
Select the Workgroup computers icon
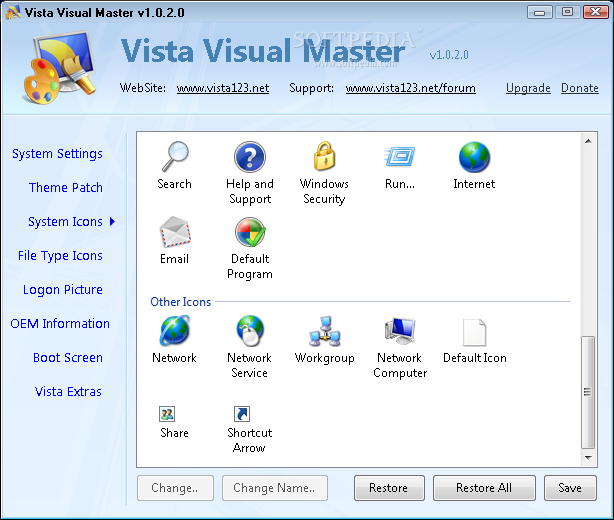click(325, 331)
